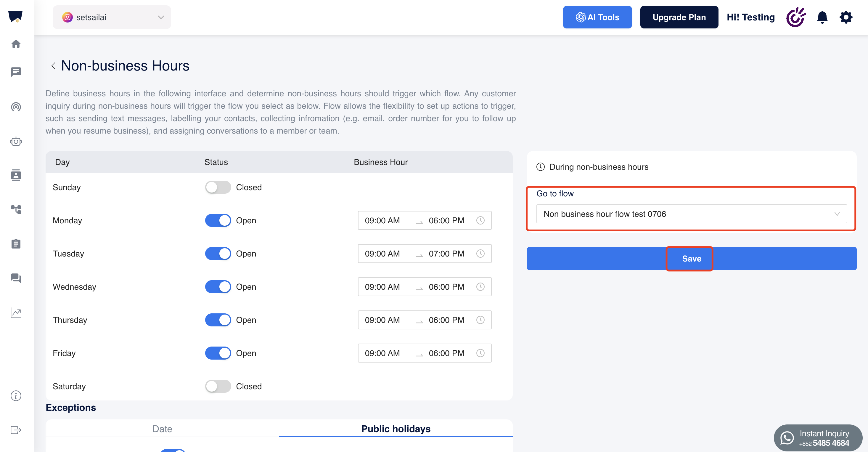Viewport: 868px width, 452px height.
Task: Select the Public holidays tab
Action: tap(396, 429)
